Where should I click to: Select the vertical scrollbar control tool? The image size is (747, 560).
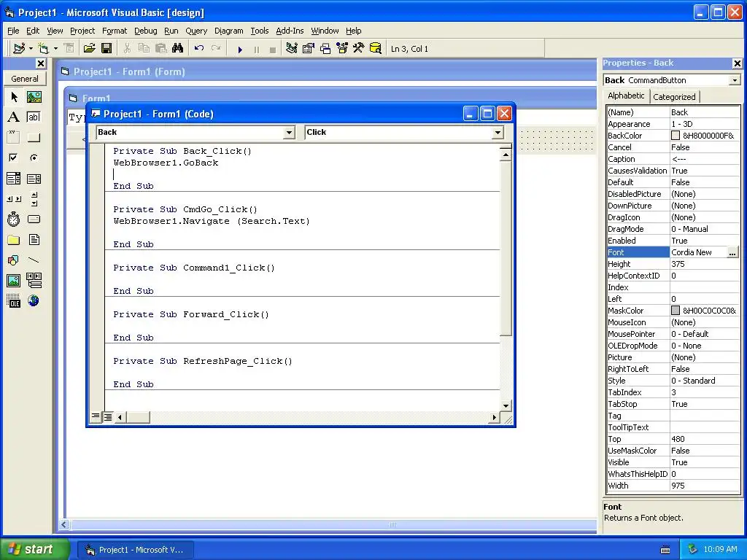[x=34, y=199]
